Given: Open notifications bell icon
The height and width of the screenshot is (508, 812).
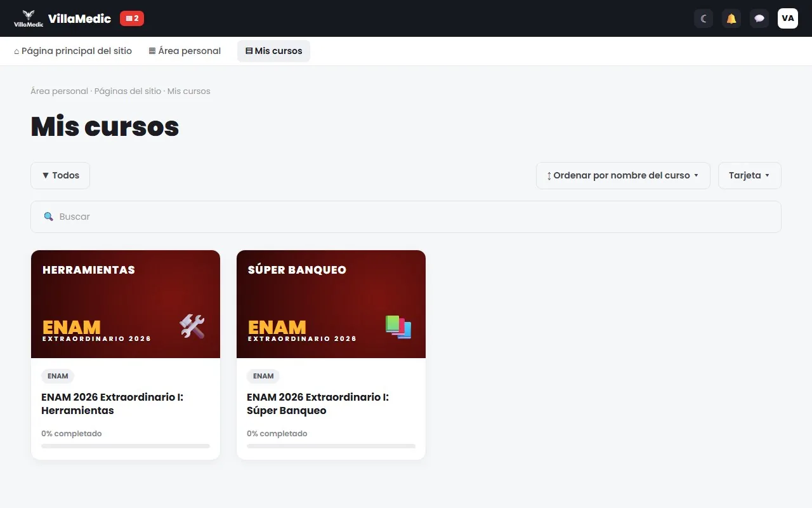Looking at the screenshot, I should pos(731,18).
